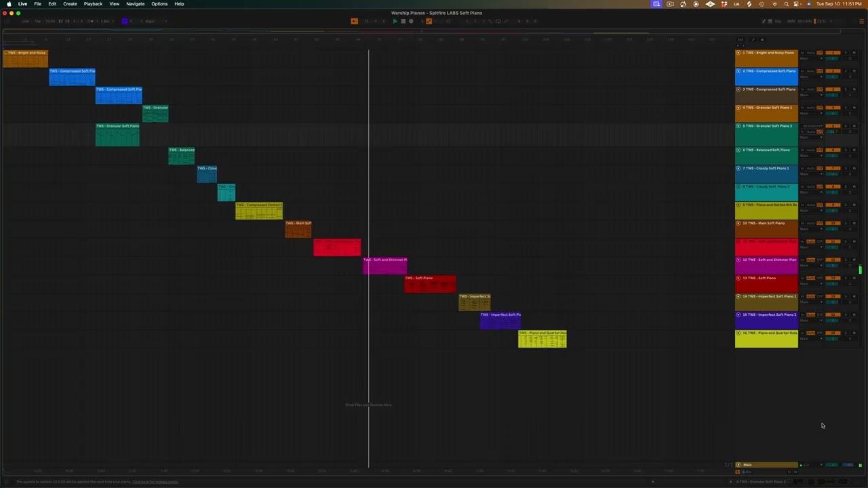Toggle the metronome button

coord(90,21)
